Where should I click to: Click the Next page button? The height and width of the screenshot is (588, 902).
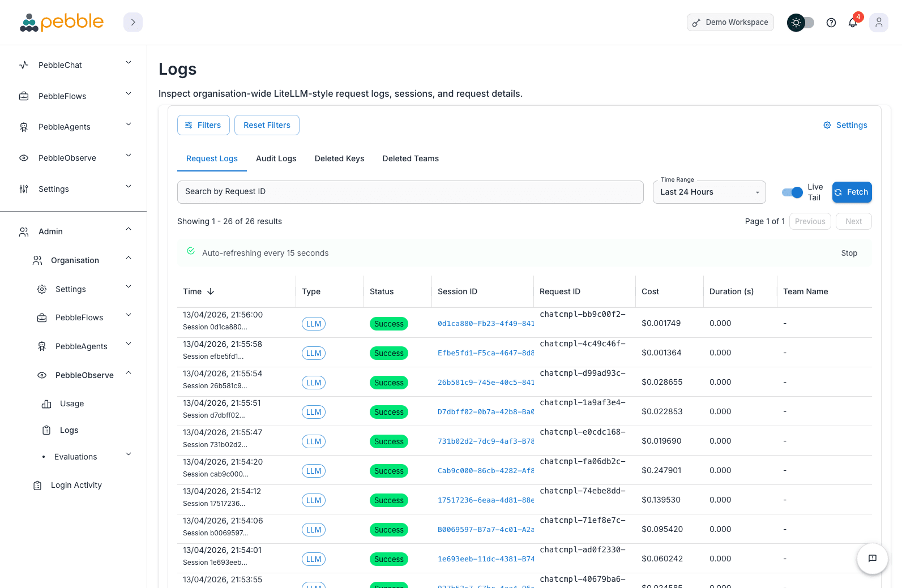(x=853, y=221)
